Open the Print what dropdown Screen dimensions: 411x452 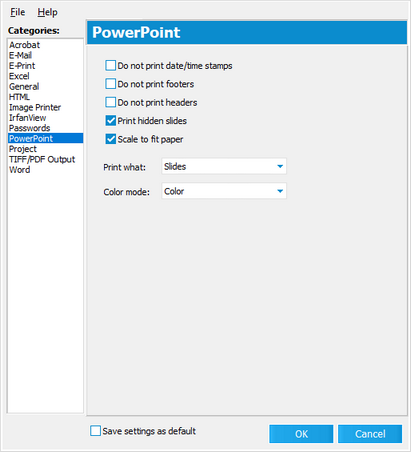[224, 166]
